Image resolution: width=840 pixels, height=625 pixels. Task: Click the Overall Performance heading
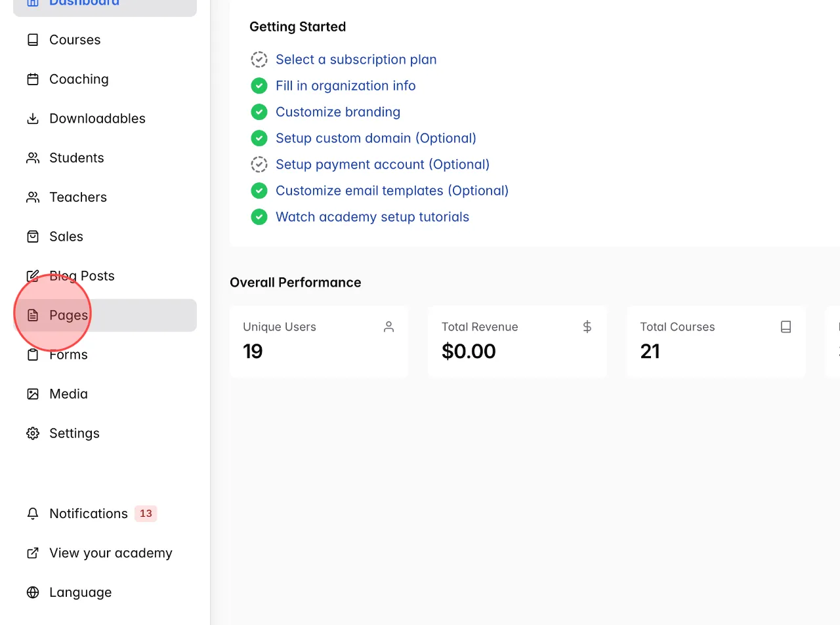click(x=295, y=283)
